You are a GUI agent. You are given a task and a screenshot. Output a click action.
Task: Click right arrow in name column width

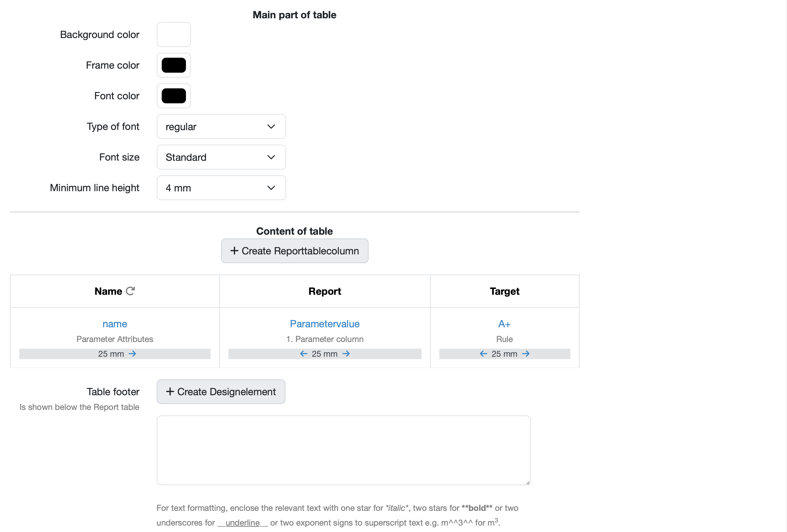pos(133,354)
